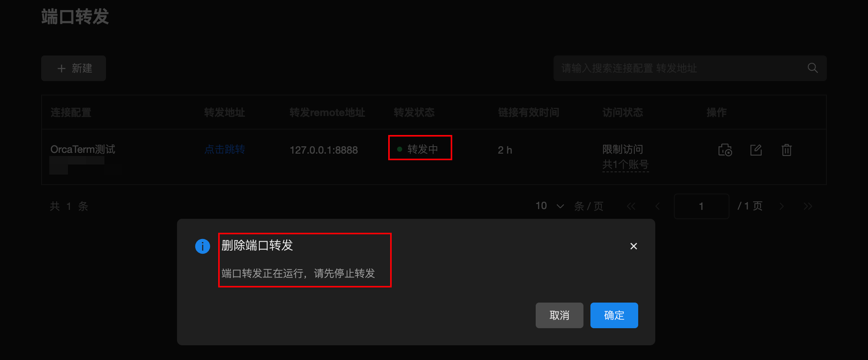Screen dimensions: 868x360
Task: Go to the next page arrow
Action: (781, 206)
